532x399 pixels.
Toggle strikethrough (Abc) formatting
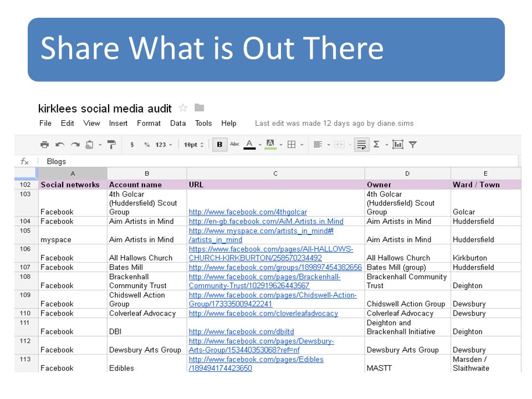[234, 145]
